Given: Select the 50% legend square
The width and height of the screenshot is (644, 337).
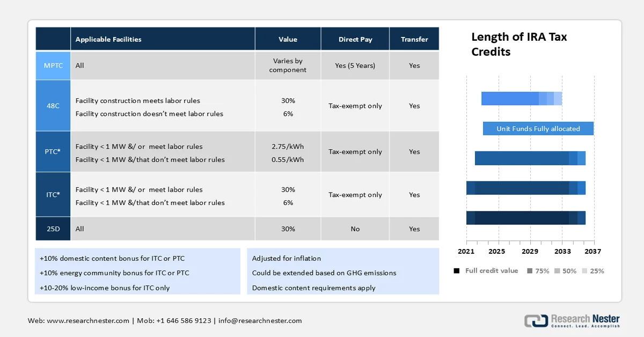Looking at the screenshot, I should point(557,271).
